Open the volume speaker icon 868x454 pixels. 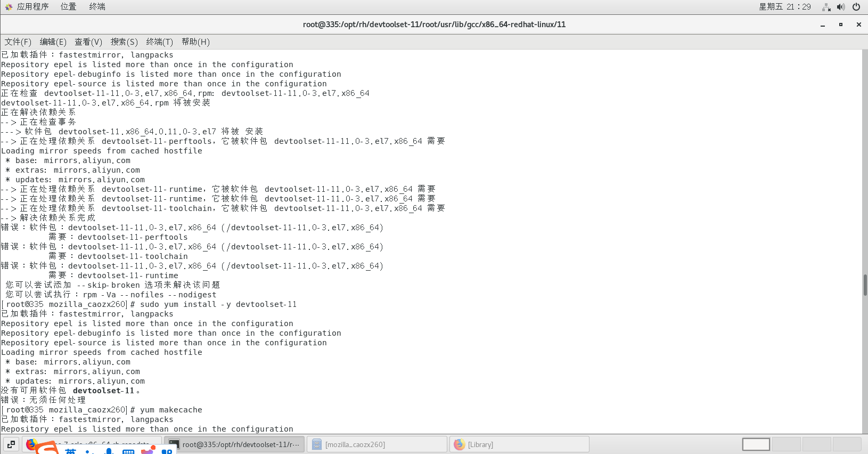click(x=841, y=7)
